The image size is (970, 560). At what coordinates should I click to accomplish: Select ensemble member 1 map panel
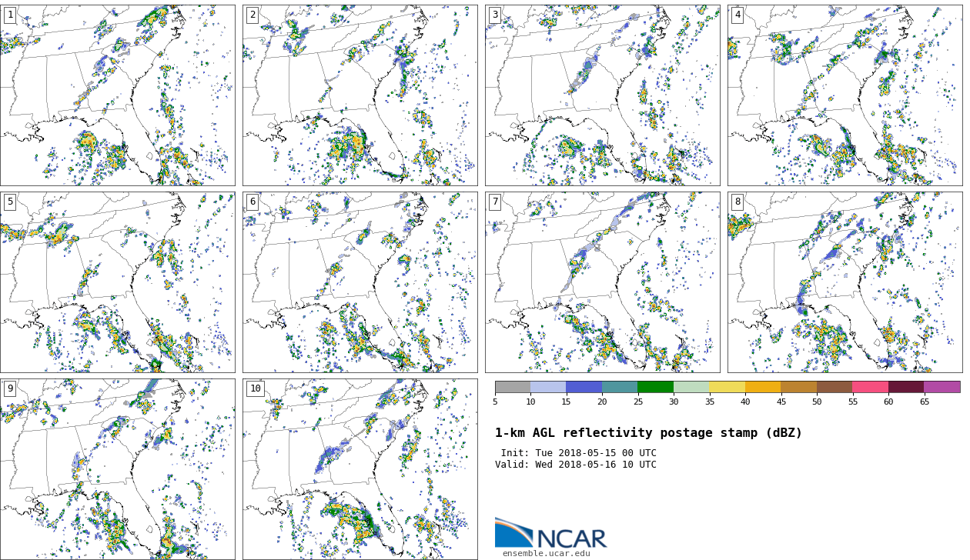[118, 95]
